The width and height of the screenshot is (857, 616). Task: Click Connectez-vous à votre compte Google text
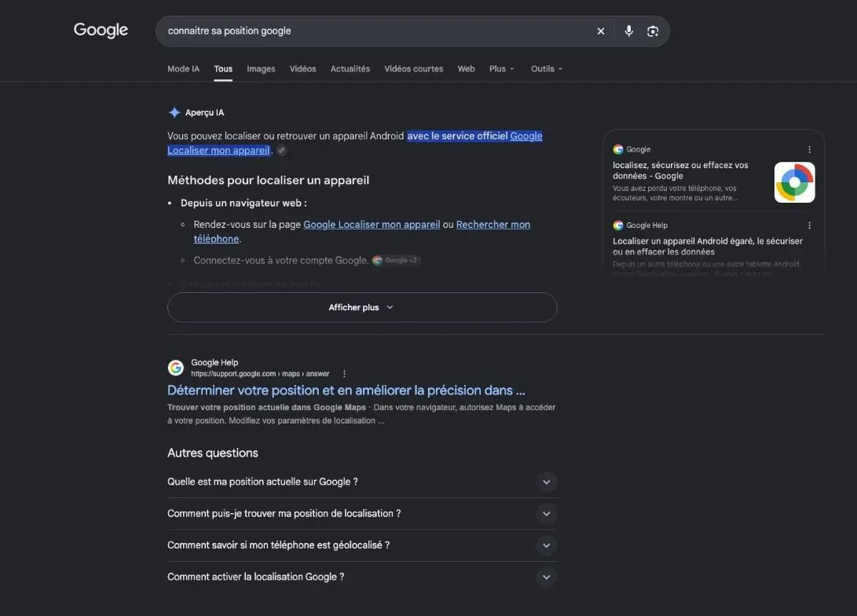tap(281, 261)
